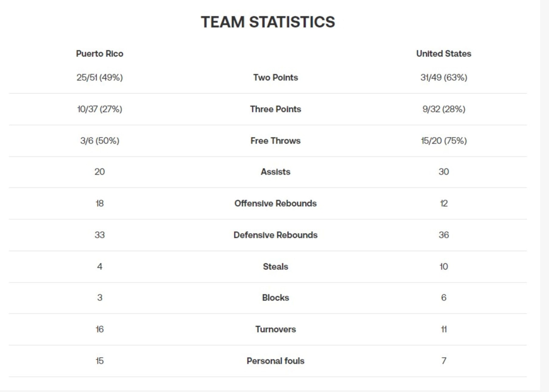Screen dimensions: 549x392
Task: Click United States' 30 assists value
Action: pos(444,172)
